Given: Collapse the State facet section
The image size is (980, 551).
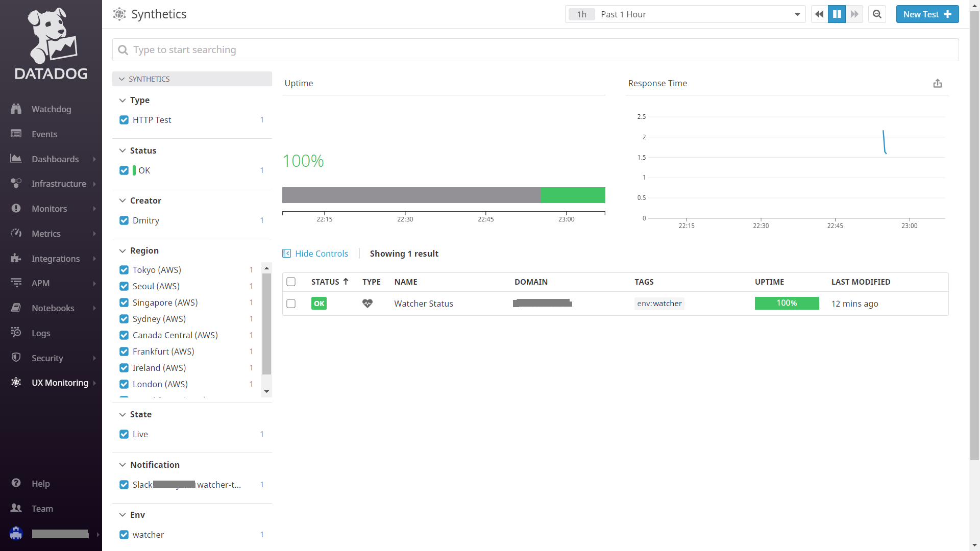Looking at the screenshot, I should [122, 414].
